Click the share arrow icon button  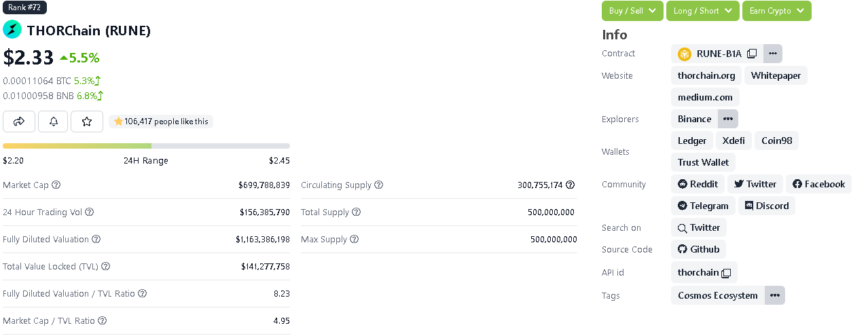click(x=19, y=122)
